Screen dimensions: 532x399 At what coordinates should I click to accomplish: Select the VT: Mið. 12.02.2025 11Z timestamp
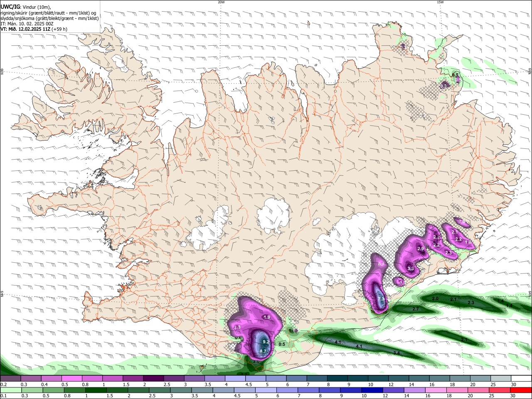pyautogui.click(x=25, y=29)
